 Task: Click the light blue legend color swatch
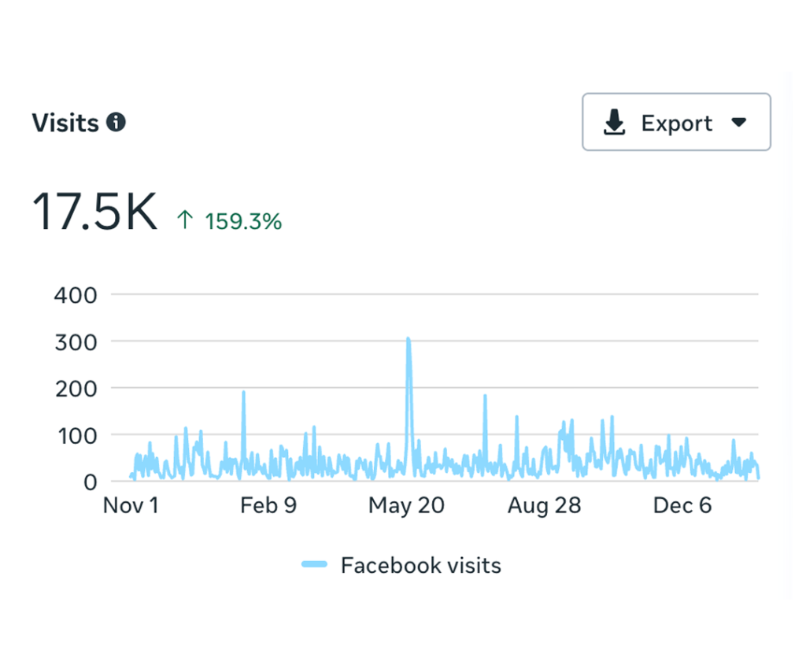pos(314,565)
